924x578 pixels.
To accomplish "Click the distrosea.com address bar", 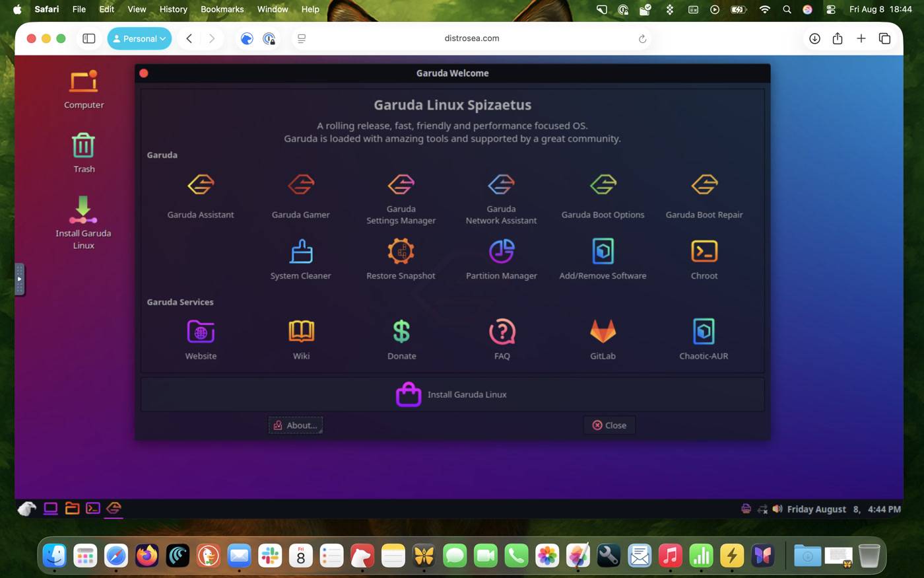I will click(472, 38).
